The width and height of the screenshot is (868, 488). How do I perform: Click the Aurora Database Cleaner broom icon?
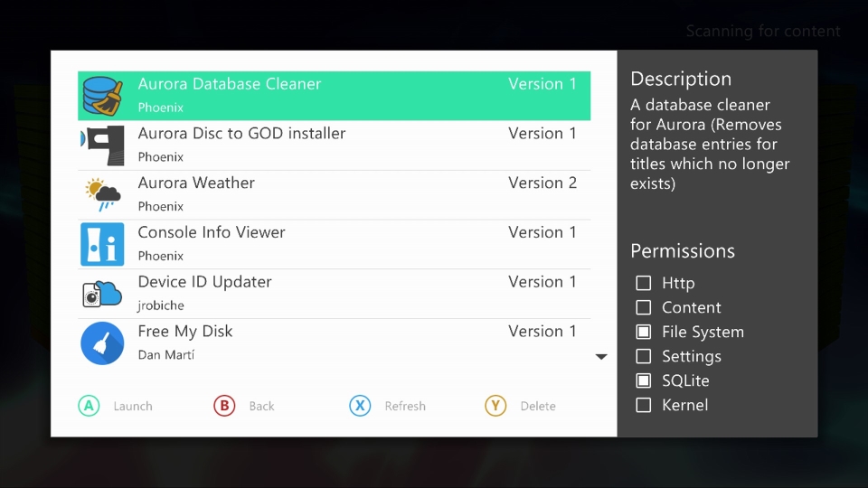(x=102, y=96)
